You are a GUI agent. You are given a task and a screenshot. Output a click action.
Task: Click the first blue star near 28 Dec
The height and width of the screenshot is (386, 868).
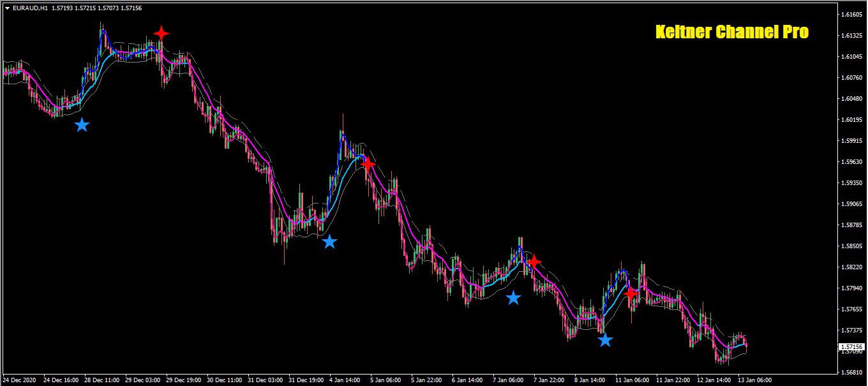(82, 125)
